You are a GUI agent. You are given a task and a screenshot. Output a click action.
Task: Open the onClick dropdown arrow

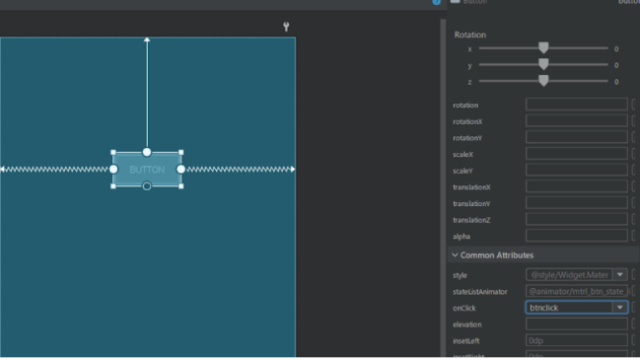(x=620, y=307)
